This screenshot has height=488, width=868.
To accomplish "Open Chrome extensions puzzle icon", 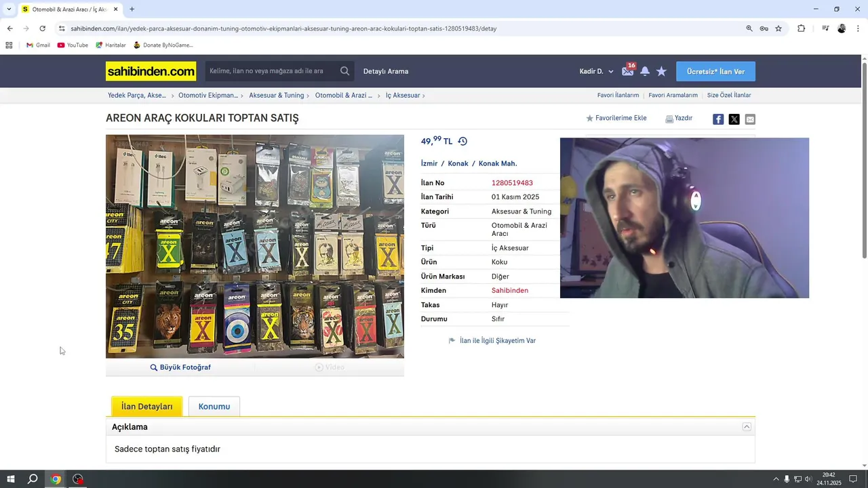I will (x=801, y=28).
